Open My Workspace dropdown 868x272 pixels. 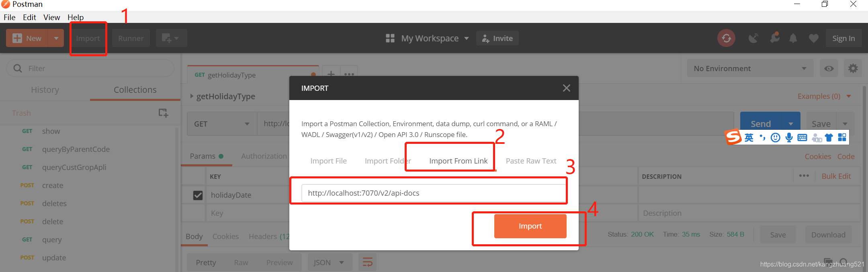coord(435,38)
